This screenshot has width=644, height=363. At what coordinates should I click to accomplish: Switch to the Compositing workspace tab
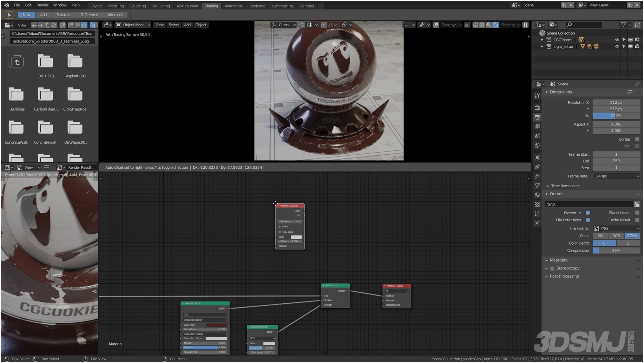coord(282,6)
